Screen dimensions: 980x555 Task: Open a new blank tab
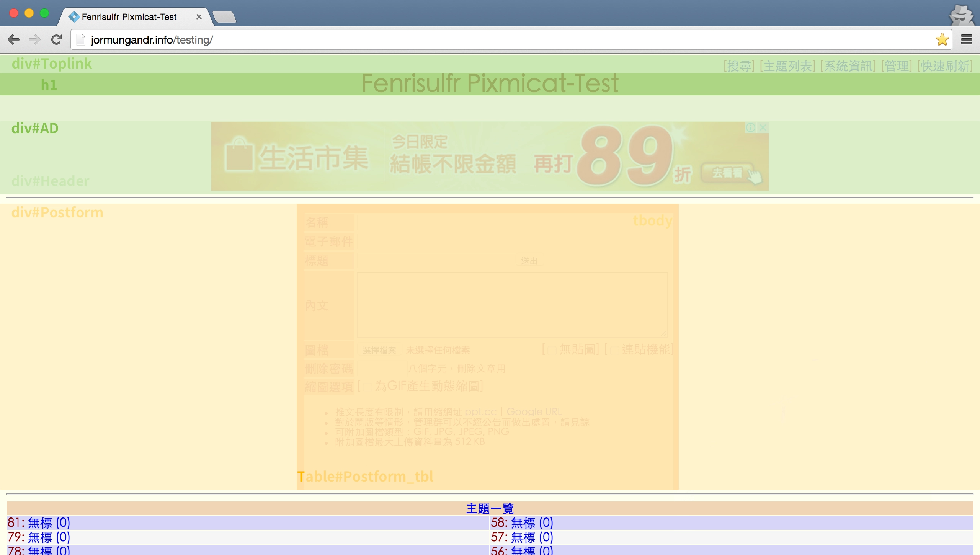224,17
